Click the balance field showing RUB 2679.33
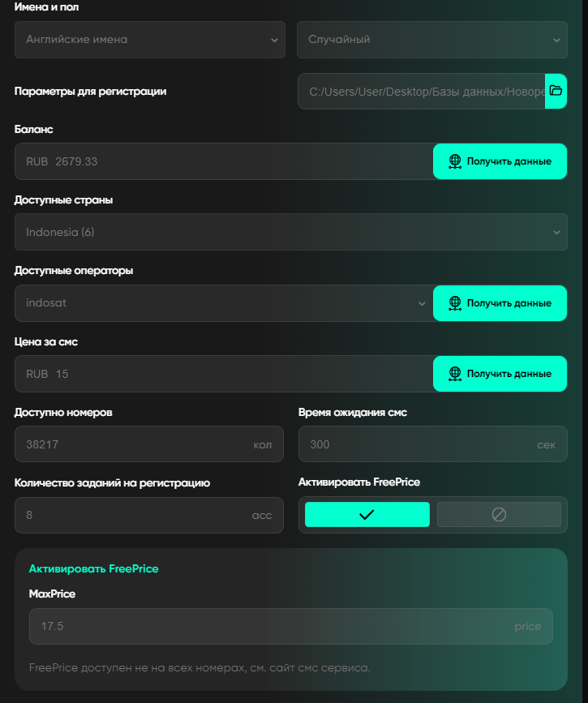Screen dimensions: 588x703 pyautogui.click(x=223, y=161)
